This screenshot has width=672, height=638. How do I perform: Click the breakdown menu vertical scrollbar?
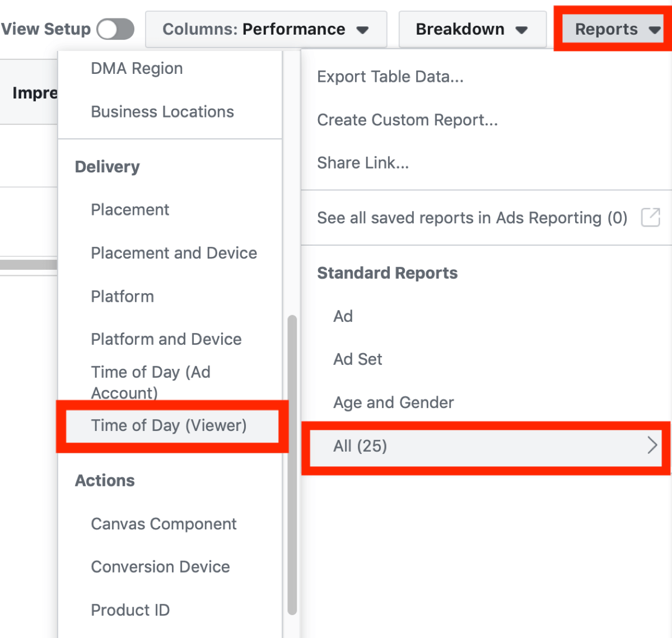pyautogui.click(x=292, y=465)
